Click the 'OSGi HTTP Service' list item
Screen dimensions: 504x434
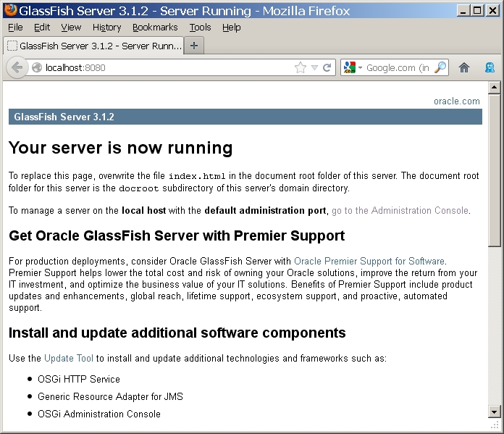click(x=79, y=379)
